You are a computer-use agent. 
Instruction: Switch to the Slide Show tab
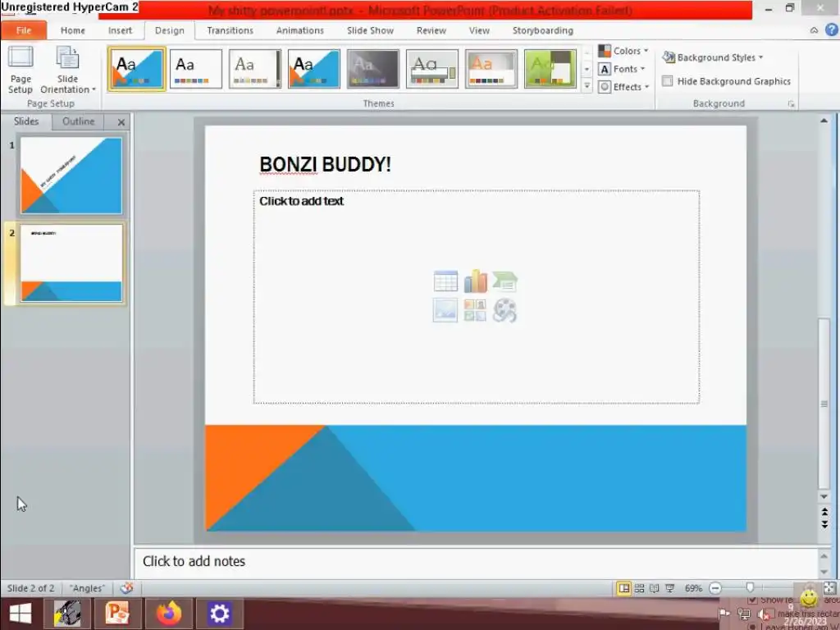tap(370, 30)
